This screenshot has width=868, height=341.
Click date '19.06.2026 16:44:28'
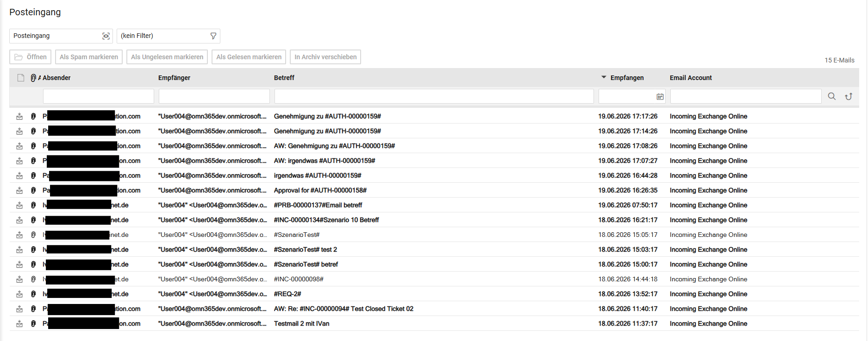pyautogui.click(x=628, y=175)
